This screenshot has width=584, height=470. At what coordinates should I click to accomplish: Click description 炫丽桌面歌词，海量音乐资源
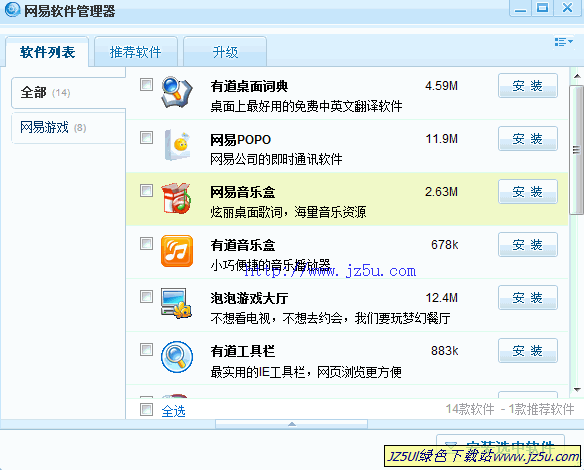coord(288,212)
